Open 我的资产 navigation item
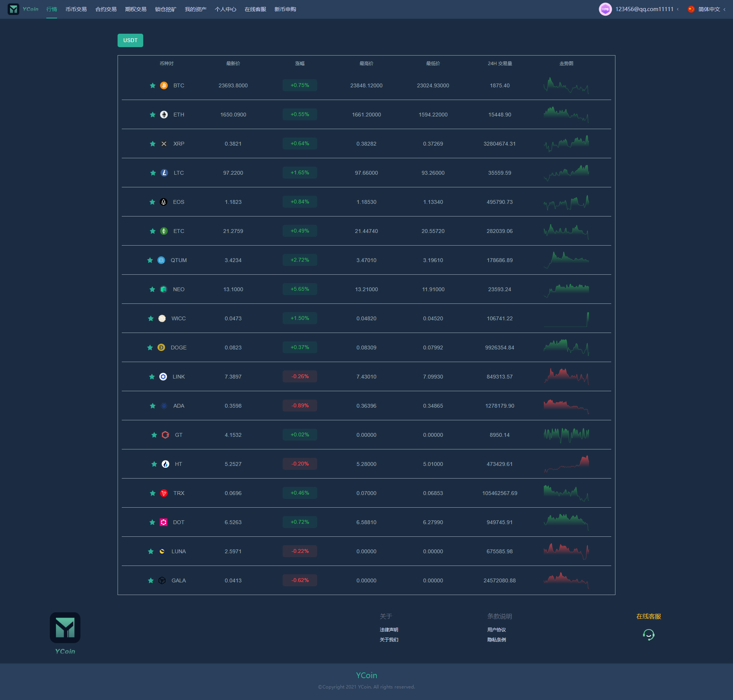This screenshot has width=733, height=700. 195,9
